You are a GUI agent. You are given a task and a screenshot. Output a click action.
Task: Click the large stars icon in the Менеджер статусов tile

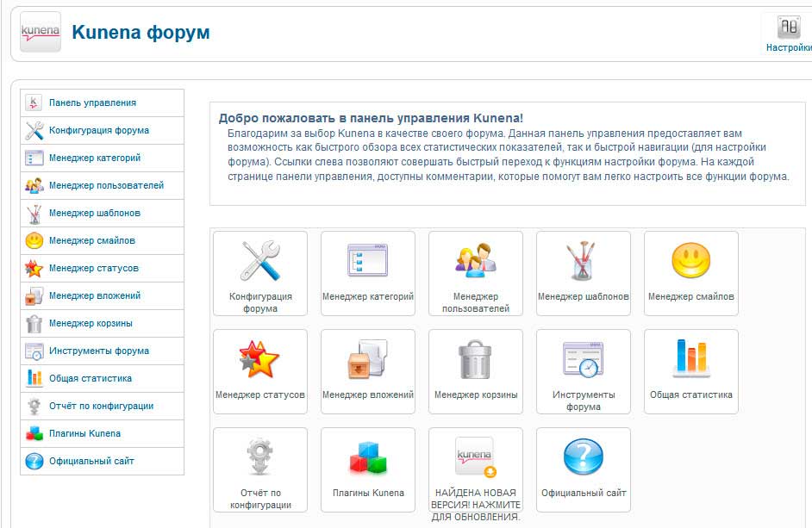tap(259, 358)
